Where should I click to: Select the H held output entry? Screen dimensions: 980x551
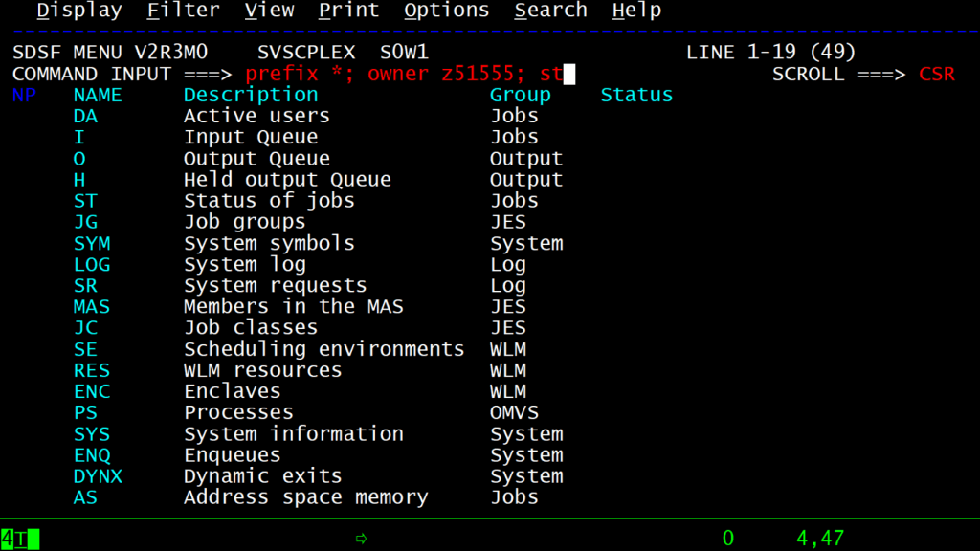coord(79,180)
